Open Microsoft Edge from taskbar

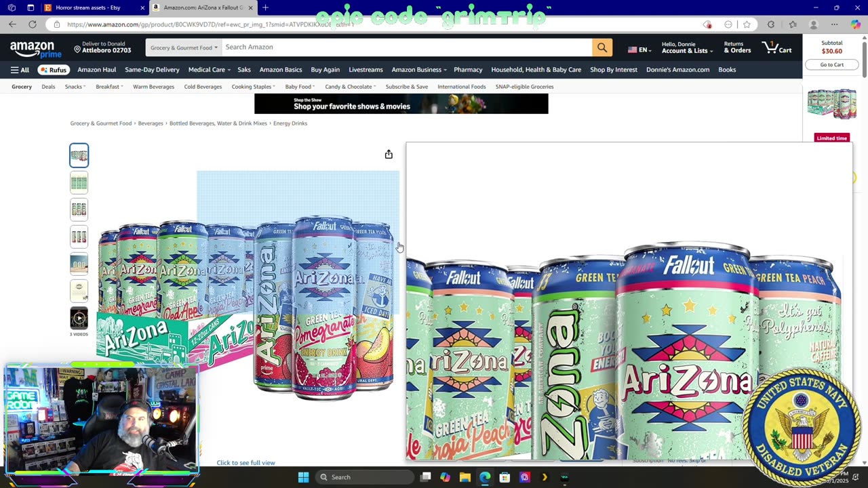pyautogui.click(x=485, y=477)
